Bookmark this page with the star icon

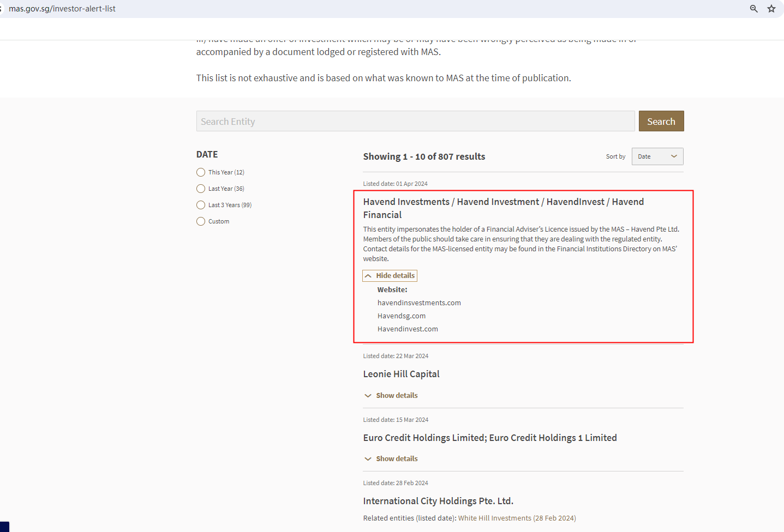point(771,9)
